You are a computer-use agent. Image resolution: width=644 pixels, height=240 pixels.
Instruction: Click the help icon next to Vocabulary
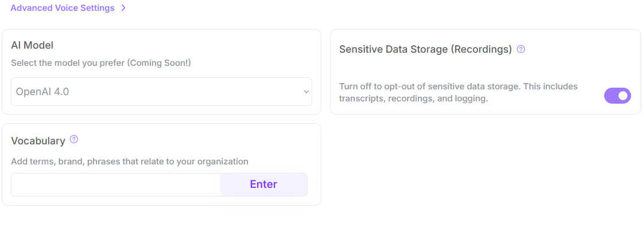(73, 140)
